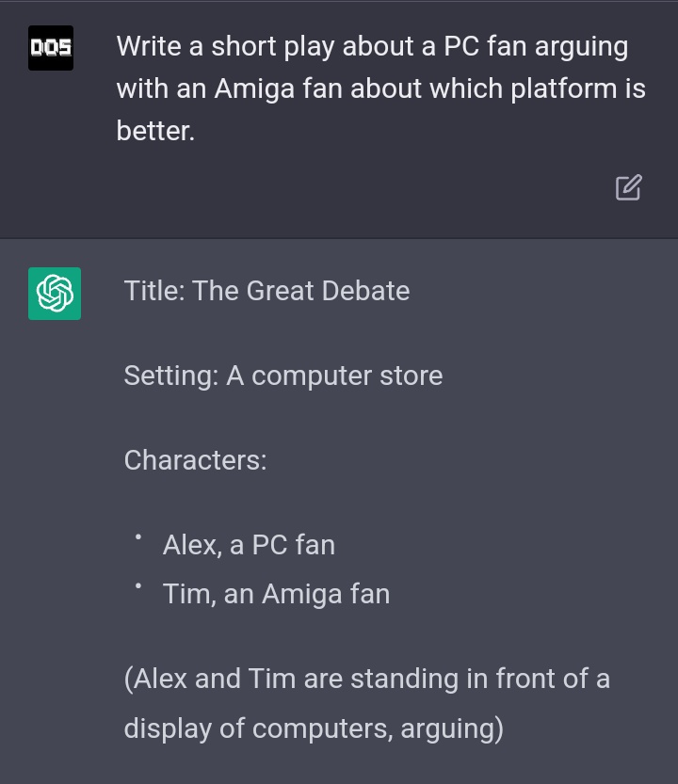Select the "Tim, an Amiga fan" list item

point(276,594)
